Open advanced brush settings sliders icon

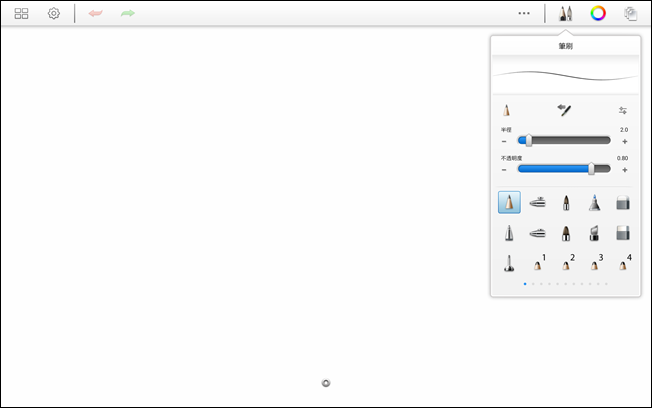pos(622,110)
